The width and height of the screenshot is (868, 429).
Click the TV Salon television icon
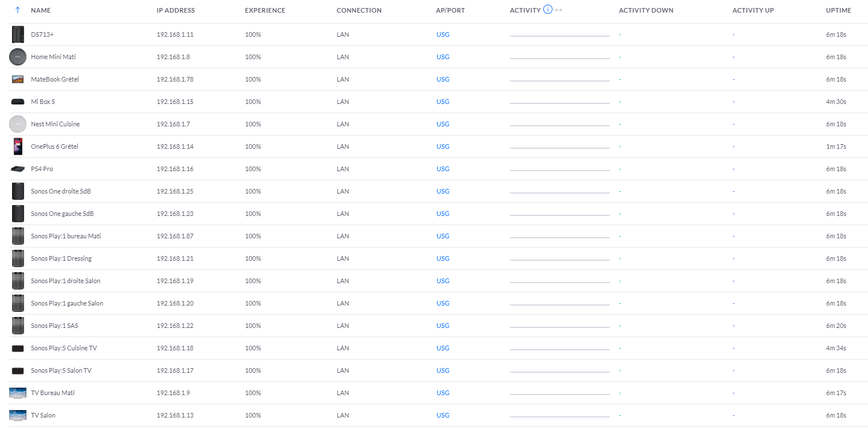point(18,415)
